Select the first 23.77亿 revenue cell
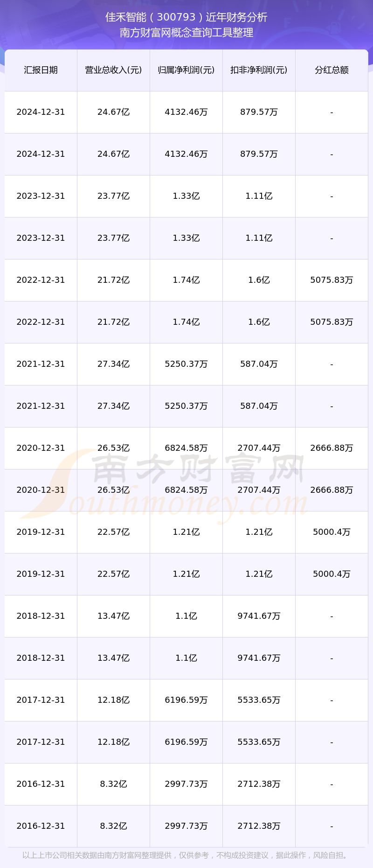The image size is (373, 868). pyautogui.click(x=113, y=196)
